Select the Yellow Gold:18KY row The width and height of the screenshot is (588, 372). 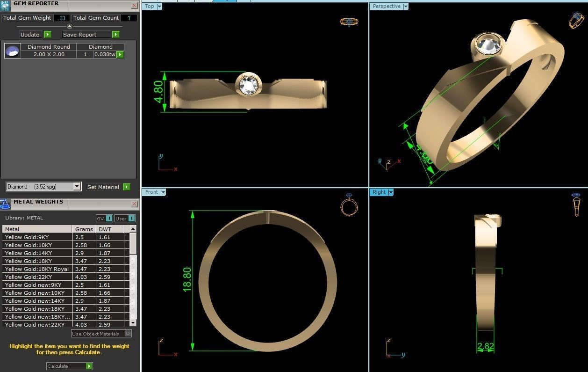66,261
